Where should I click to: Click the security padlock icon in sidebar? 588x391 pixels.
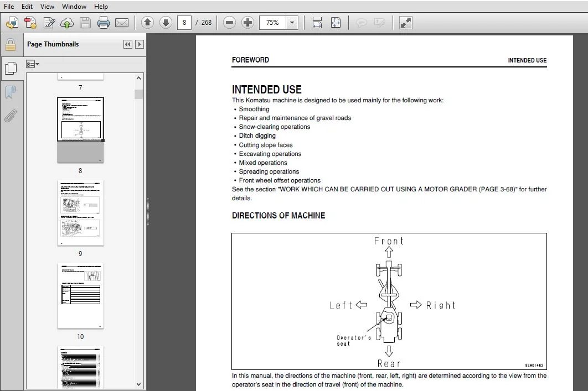click(x=11, y=45)
